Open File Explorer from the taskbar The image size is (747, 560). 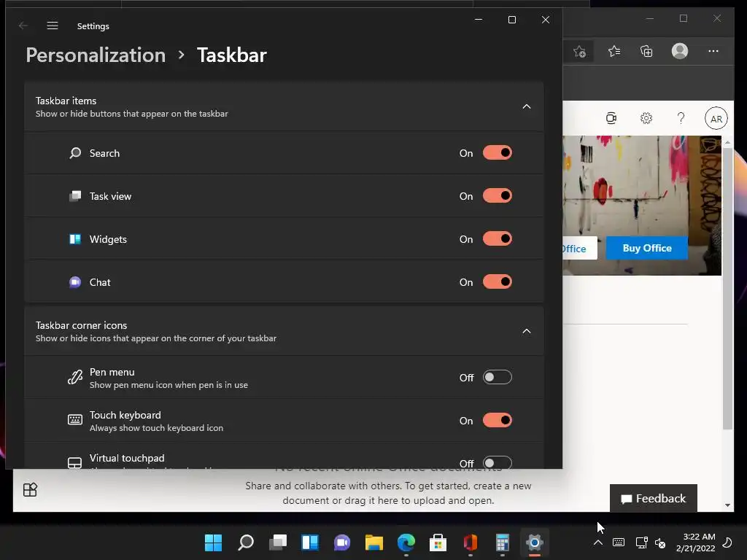coord(374,542)
